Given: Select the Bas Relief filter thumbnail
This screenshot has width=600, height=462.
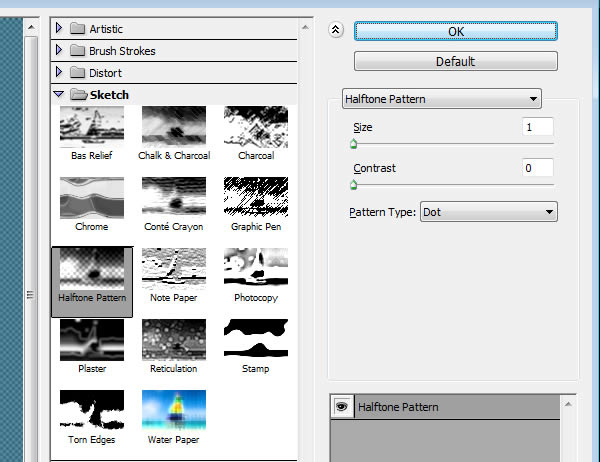Looking at the screenshot, I should pos(92,127).
